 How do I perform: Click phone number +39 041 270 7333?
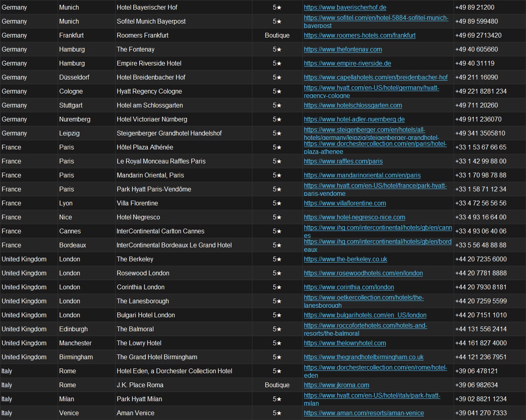(481, 413)
